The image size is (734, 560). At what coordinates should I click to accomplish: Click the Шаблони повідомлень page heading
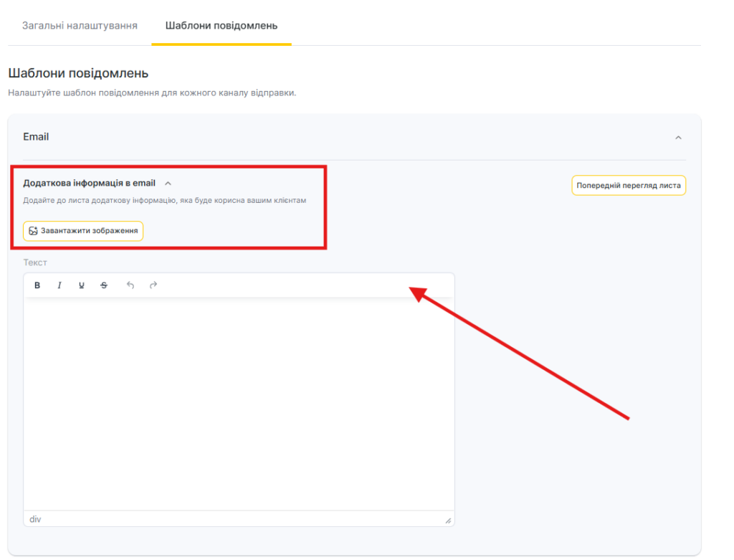(78, 73)
